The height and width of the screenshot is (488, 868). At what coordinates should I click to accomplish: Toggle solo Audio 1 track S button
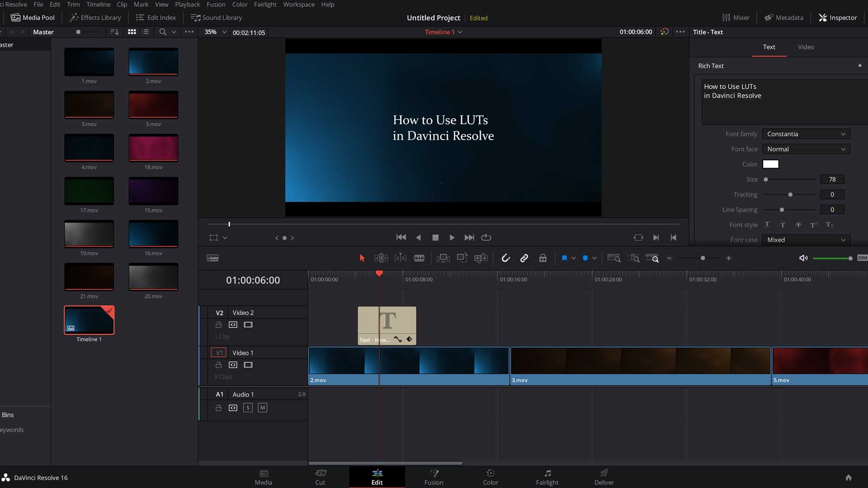249,408
